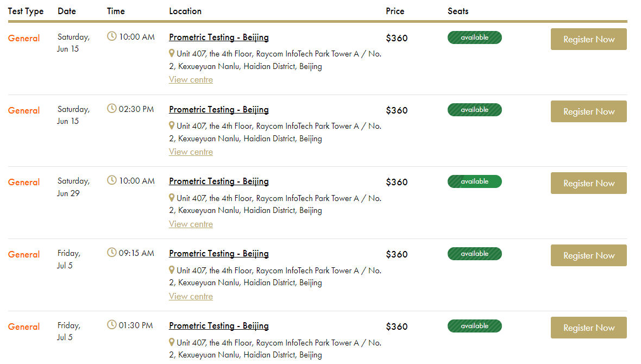Register Now for Jun 15 02:30 PM

[x=588, y=111]
